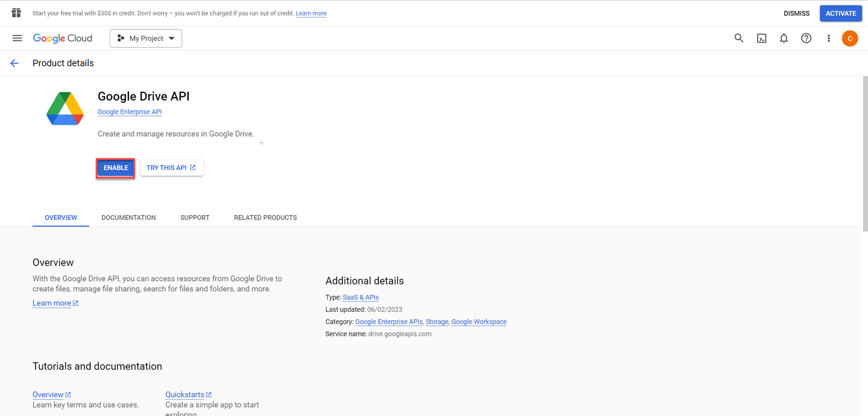This screenshot has width=868, height=416.
Task: Click the Additional details heading
Action: 365,281
